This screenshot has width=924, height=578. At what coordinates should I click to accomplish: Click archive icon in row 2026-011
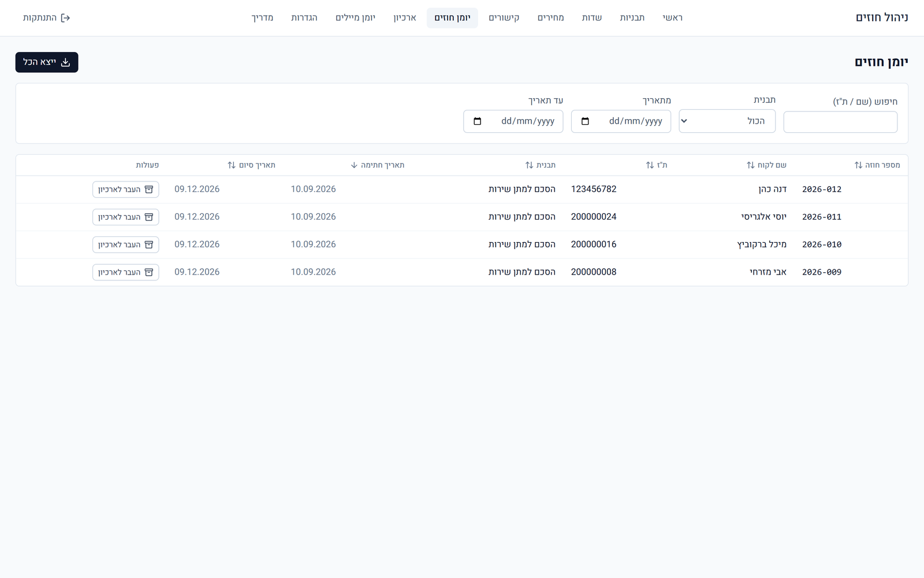149,217
